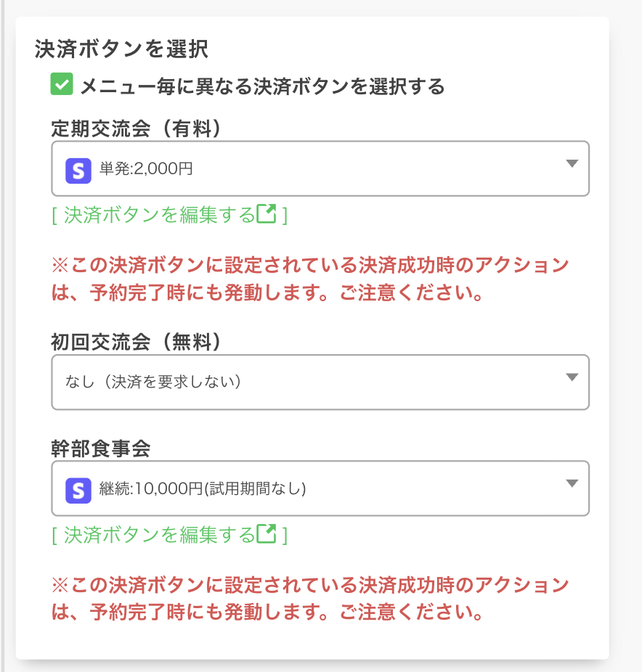This screenshot has height=672, width=642.
Task: Click the メニュー毎に異なる決済ボタンを選択する label text
Action: point(261,87)
